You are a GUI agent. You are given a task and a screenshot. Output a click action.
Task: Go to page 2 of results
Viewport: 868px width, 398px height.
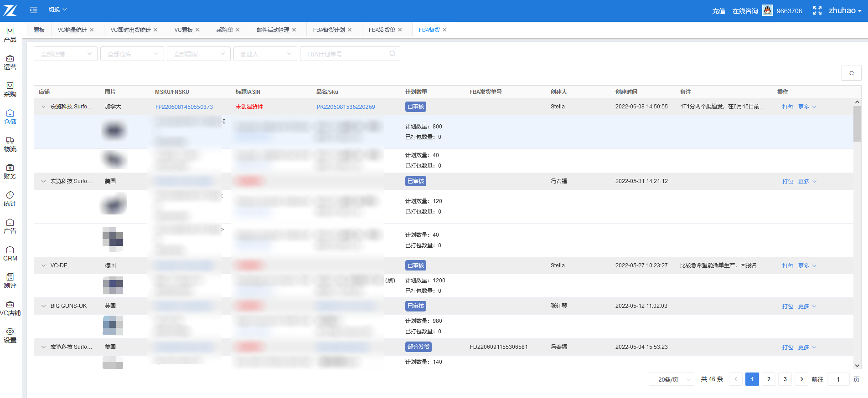[x=769, y=379]
